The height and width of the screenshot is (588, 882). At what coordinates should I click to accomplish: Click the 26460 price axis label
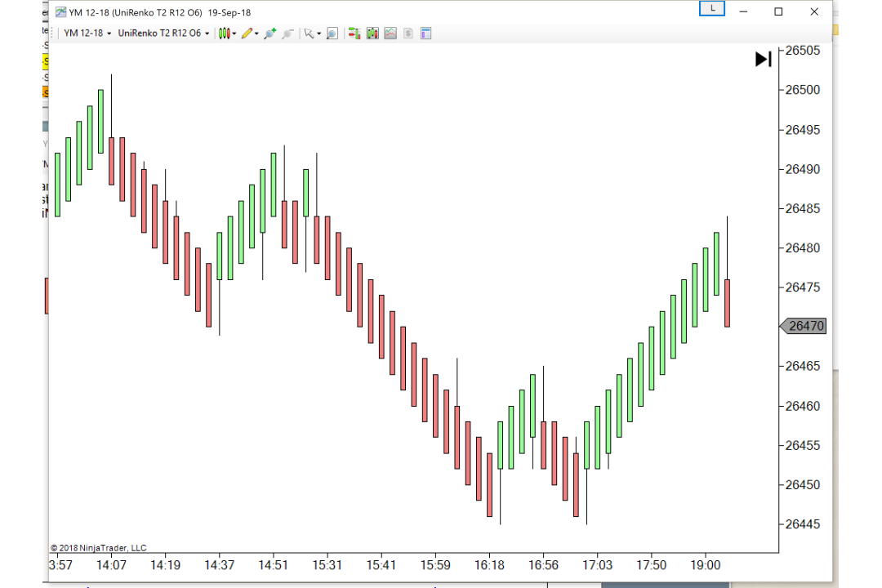pos(803,406)
